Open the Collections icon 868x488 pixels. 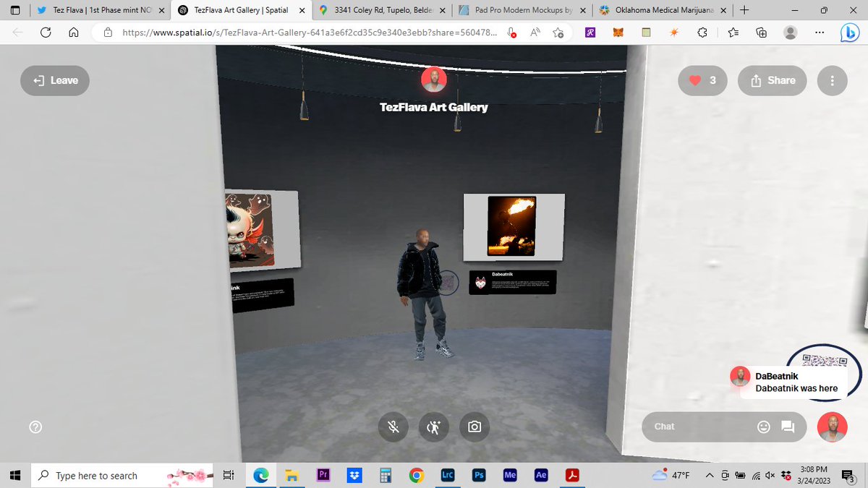pyautogui.click(x=761, y=33)
